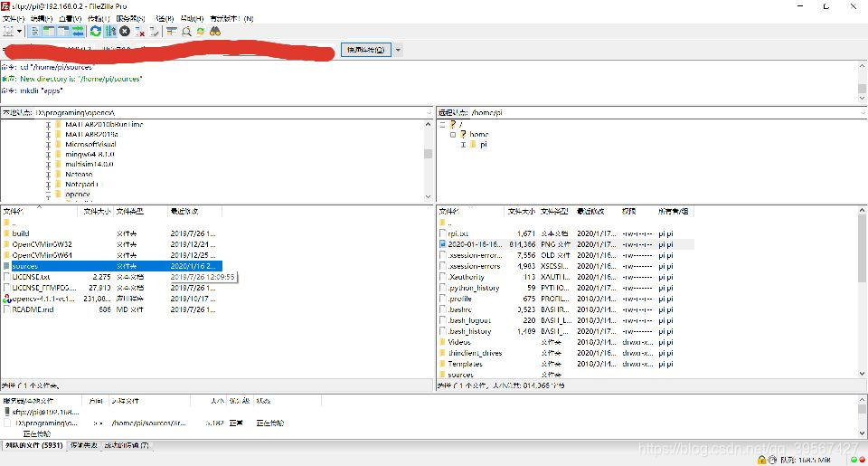Expand the MicrosoftVisual tree node
Image resolution: width=868 pixels, height=466 pixels.
pyautogui.click(x=48, y=145)
